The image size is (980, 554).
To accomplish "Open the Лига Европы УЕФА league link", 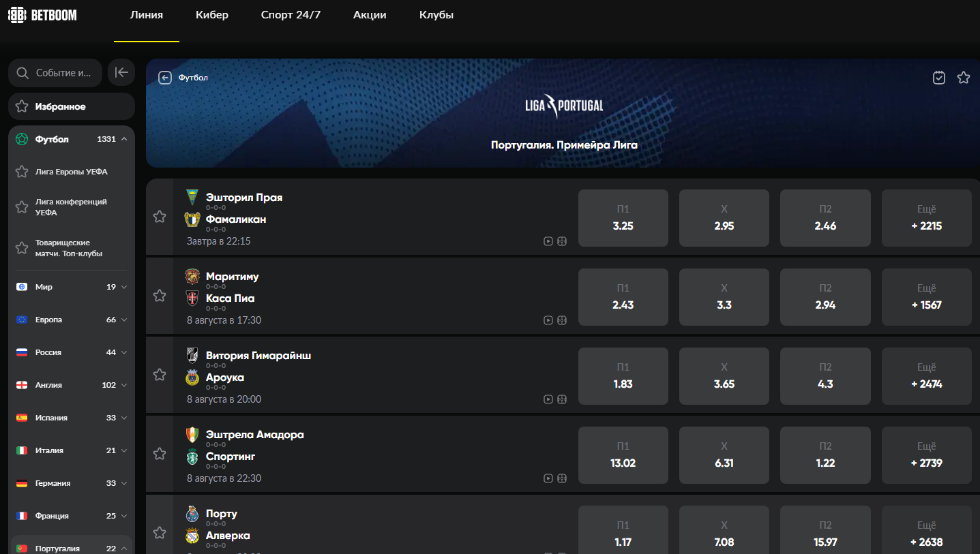I will click(x=72, y=172).
